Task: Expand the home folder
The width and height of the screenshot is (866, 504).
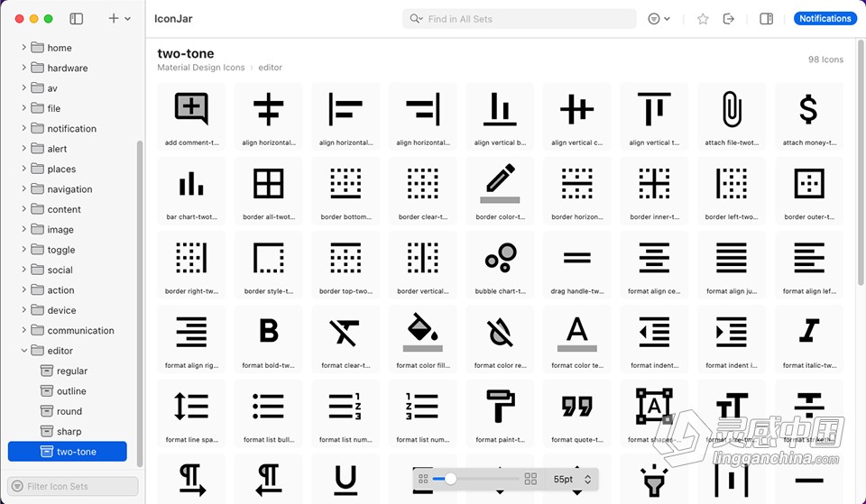Action: point(23,48)
